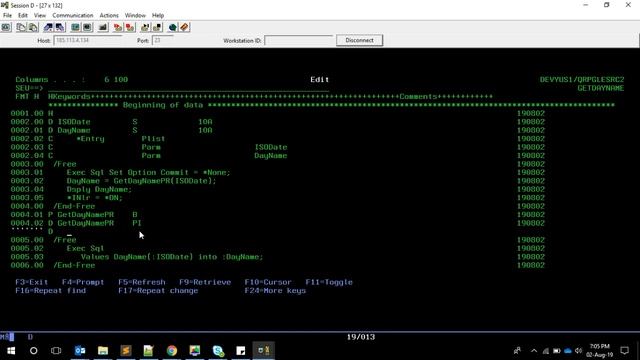640x360 pixels.
Task: Click the Exec Sql Set Option Commit line
Action: (x=148, y=173)
